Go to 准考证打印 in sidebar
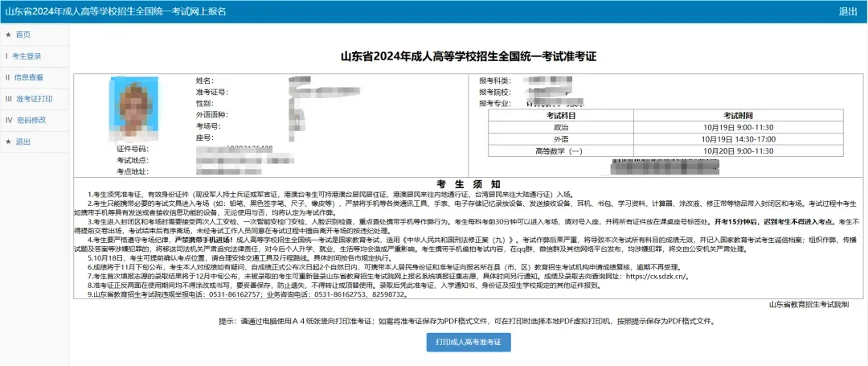 [35, 99]
